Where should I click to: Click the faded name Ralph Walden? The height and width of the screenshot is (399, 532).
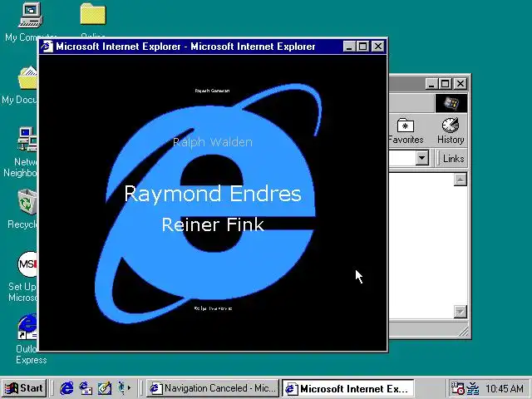213,142
